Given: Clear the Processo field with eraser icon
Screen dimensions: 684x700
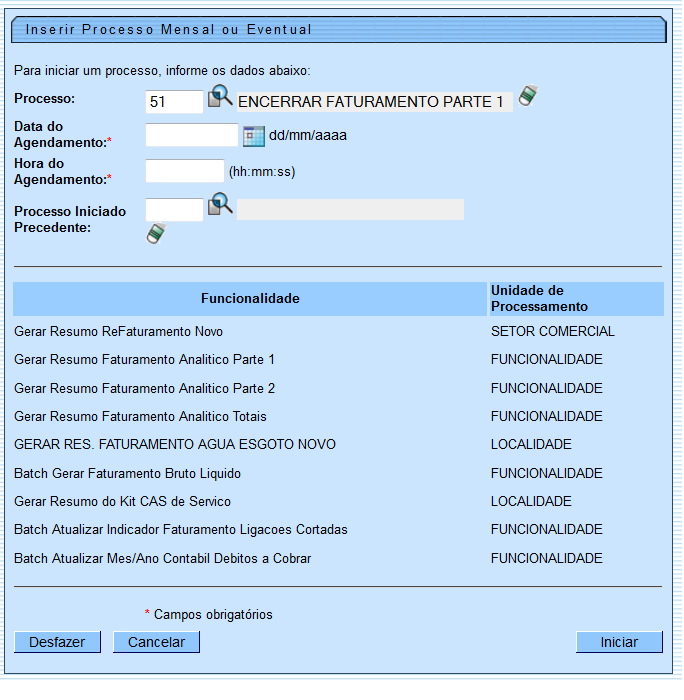Looking at the screenshot, I should (x=528, y=97).
